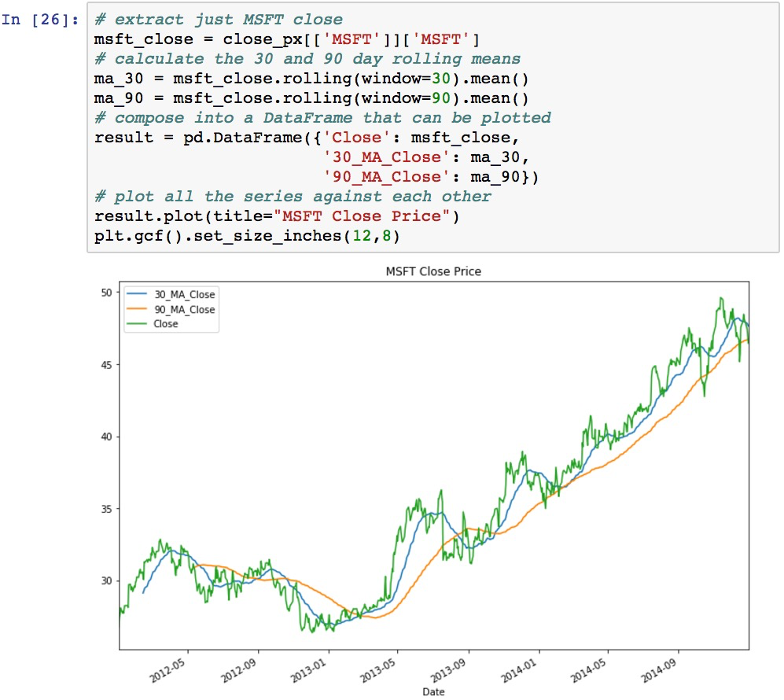Click the green Close legend line swatch
The image size is (784, 700).
pyautogui.click(x=137, y=323)
